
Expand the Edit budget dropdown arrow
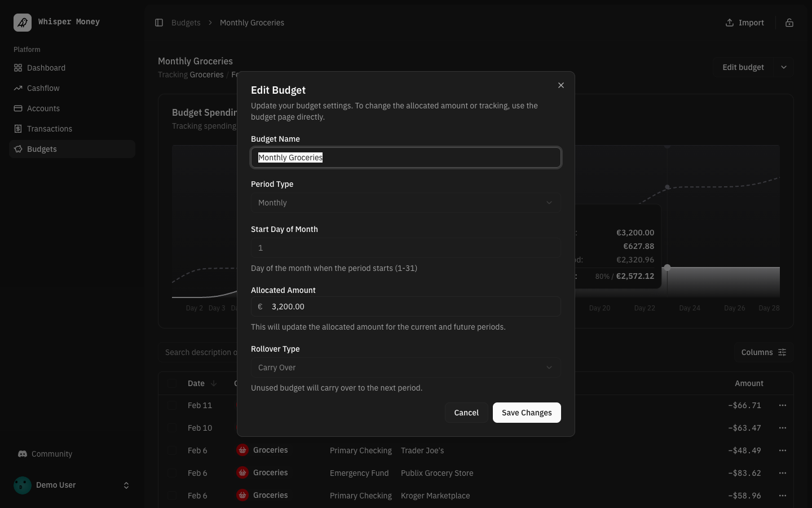(783, 67)
